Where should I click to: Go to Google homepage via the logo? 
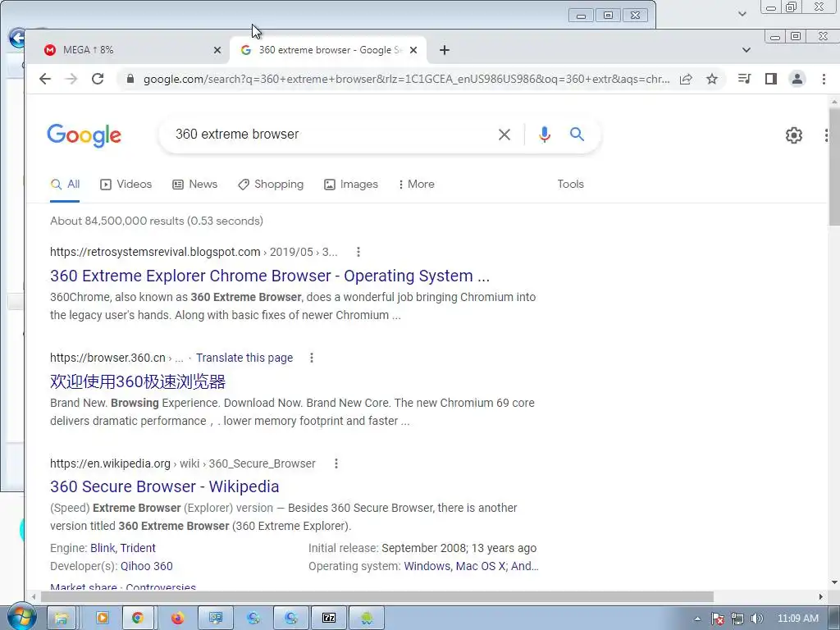tap(84, 135)
